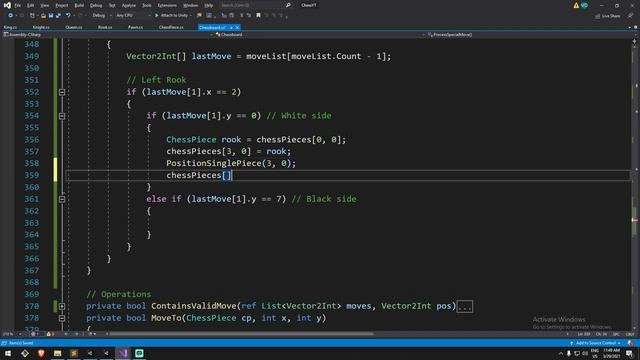Close the active Chessboard.cs tab
Image resolution: width=640 pixels, height=360 pixels.
click(x=238, y=27)
